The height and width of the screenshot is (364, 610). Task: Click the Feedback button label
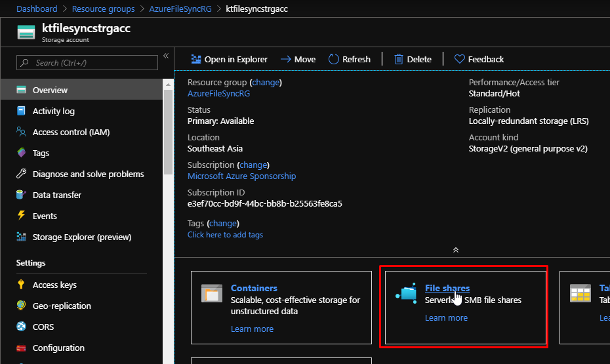[485, 59]
